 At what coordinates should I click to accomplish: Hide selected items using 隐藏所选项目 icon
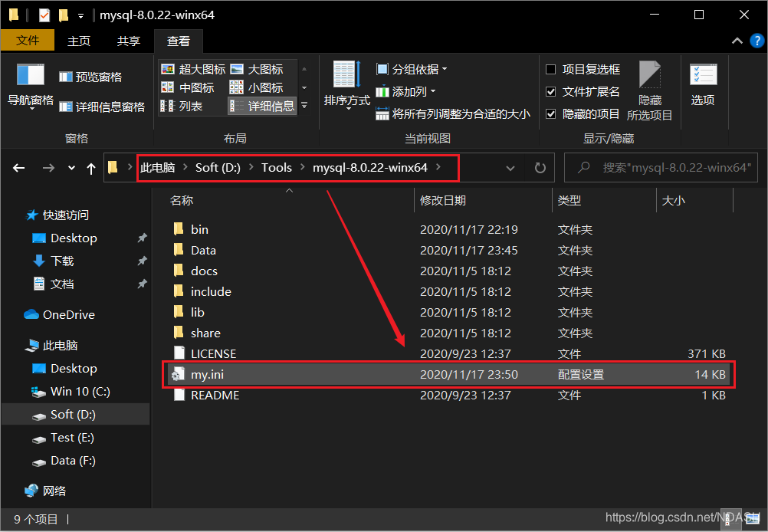pos(649,84)
